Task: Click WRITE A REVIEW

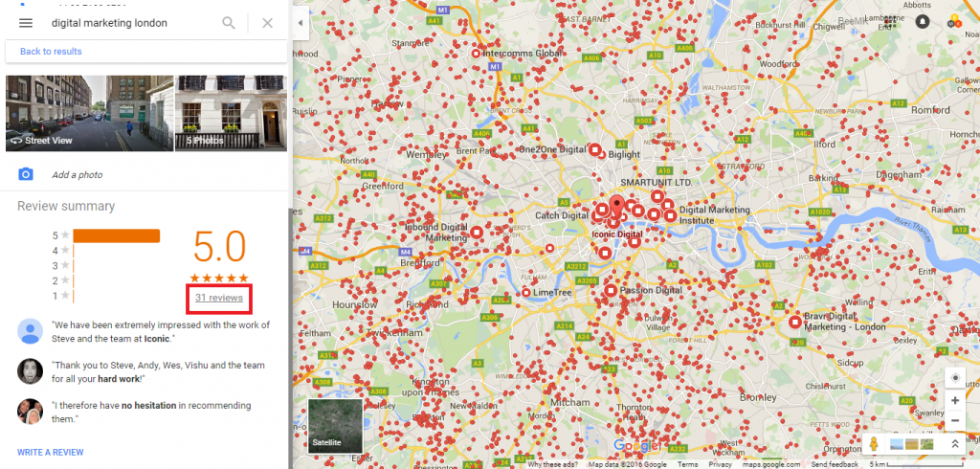Action: [50, 452]
